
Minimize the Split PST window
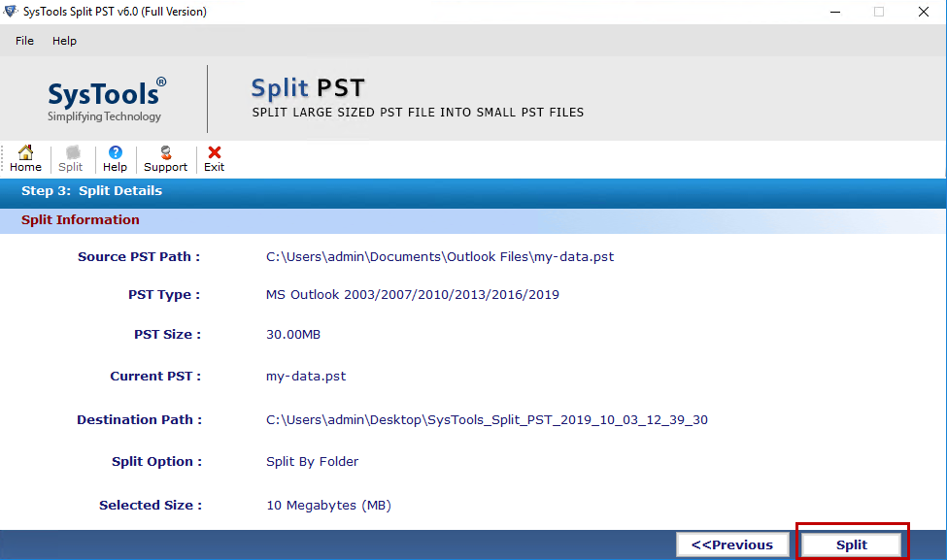(x=835, y=12)
